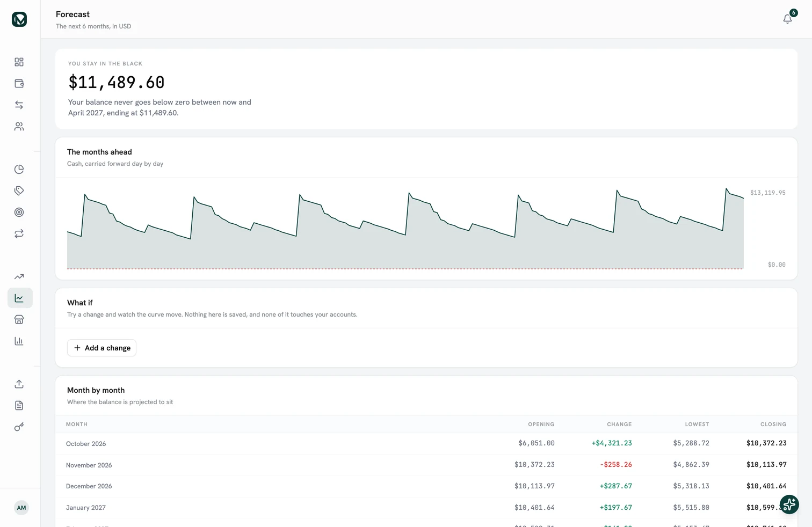812x527 pixels.
Task: Click the Forecast page title
Action: pyautogui.click(x=73, y=14)
